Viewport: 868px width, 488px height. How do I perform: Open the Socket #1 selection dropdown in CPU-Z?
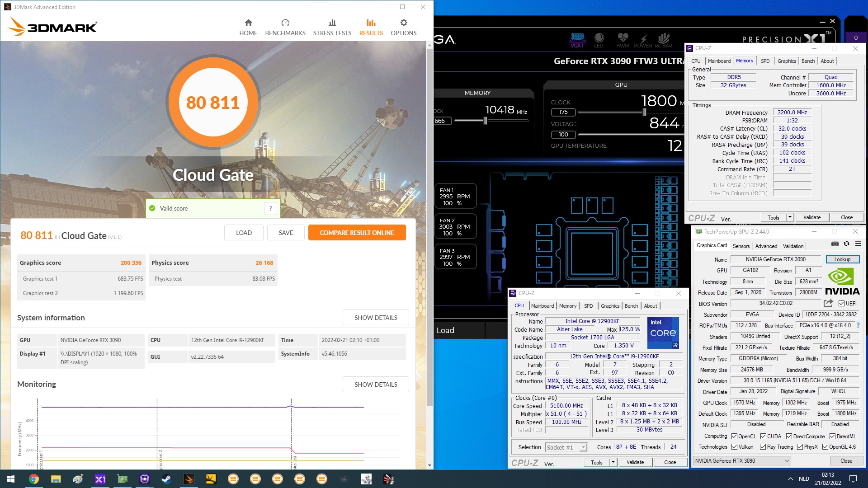[x=566, y=447]
